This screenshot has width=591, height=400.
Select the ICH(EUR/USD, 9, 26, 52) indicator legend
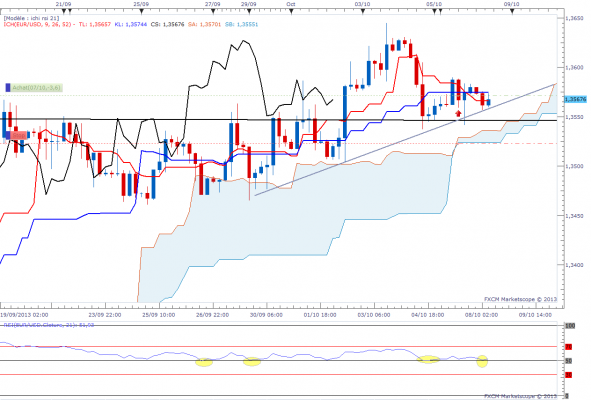[x=37, y=24]
